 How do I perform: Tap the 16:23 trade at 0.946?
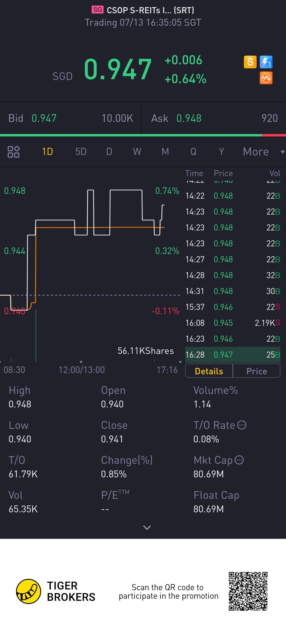[233, 339]
